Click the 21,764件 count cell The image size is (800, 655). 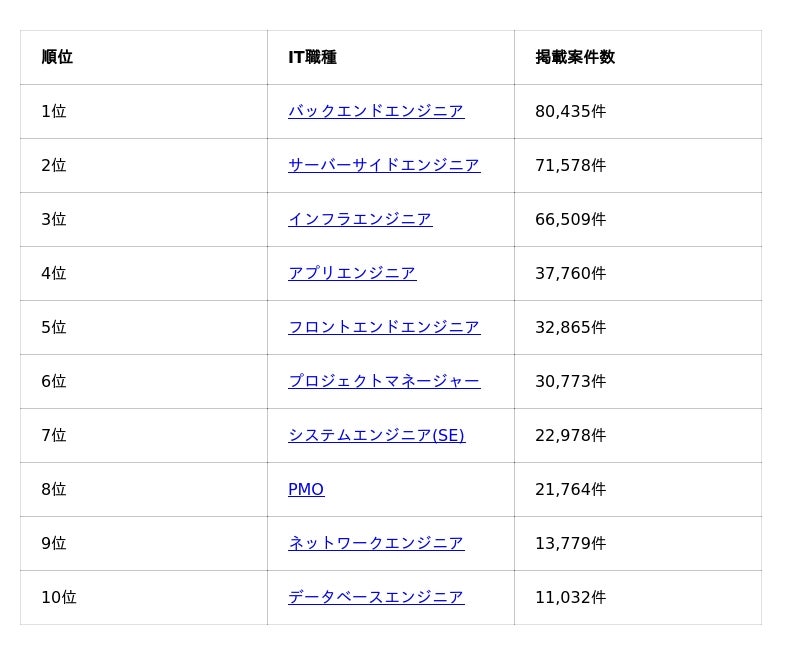[570, 489]
